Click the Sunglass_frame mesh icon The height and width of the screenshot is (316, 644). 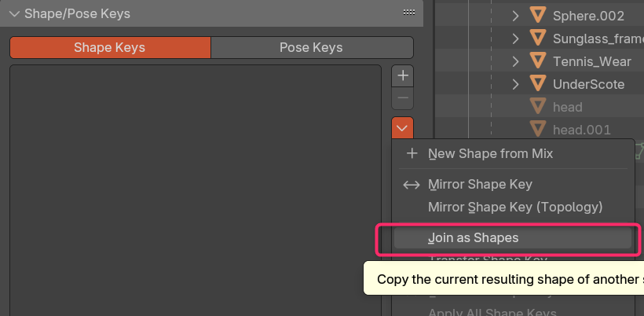[x=537, y=39]
